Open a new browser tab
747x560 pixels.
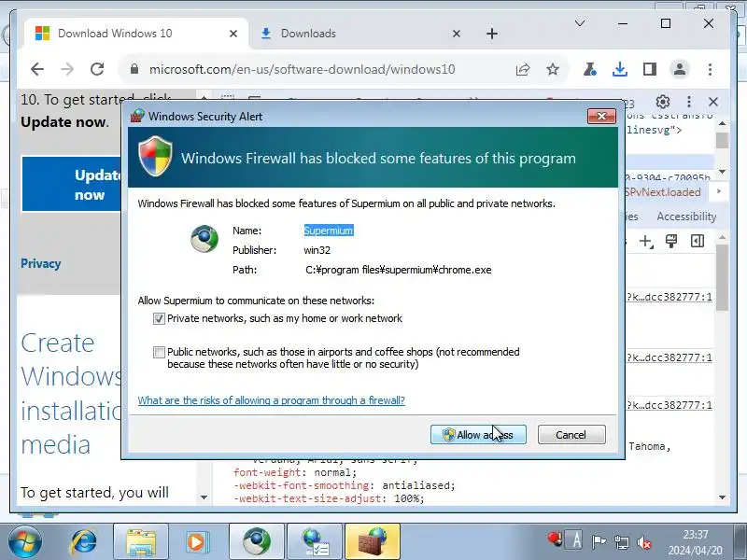coord(492,34)
